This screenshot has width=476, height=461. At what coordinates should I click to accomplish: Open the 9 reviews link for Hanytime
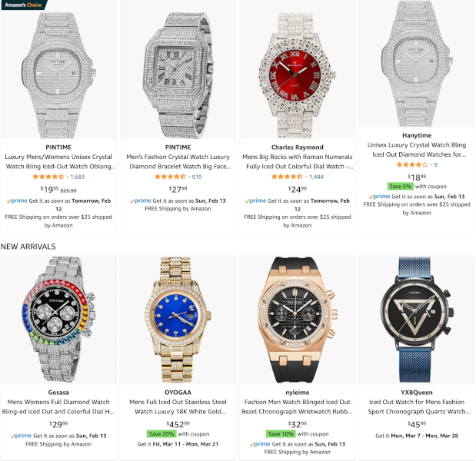click(435, 165)
